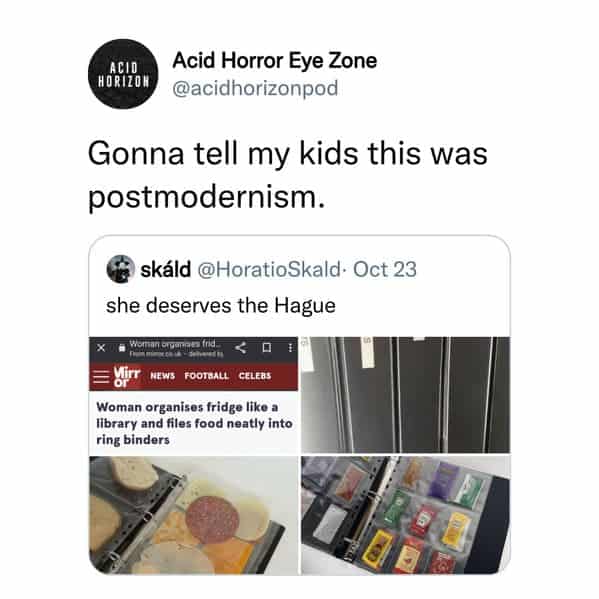599x599 pixels.
Task: Tap the share icon in browser bar
Action: (240, 347)
